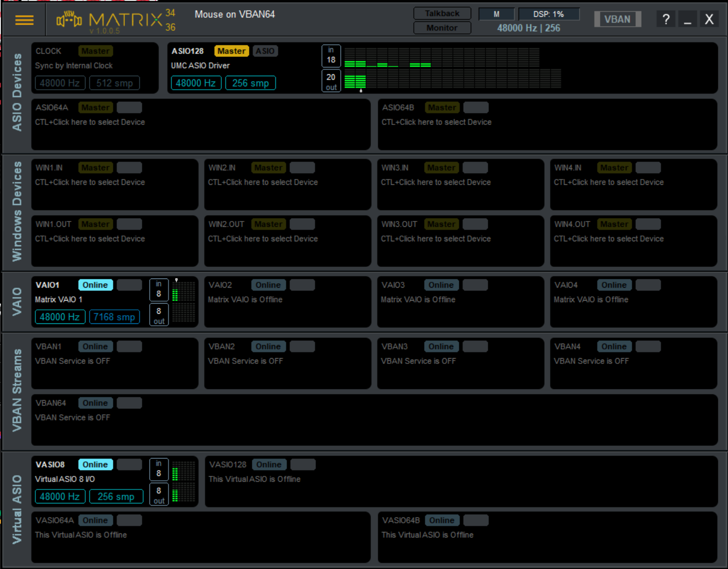
Task: Select the Windows Devices section label
Action: point(17,211)
